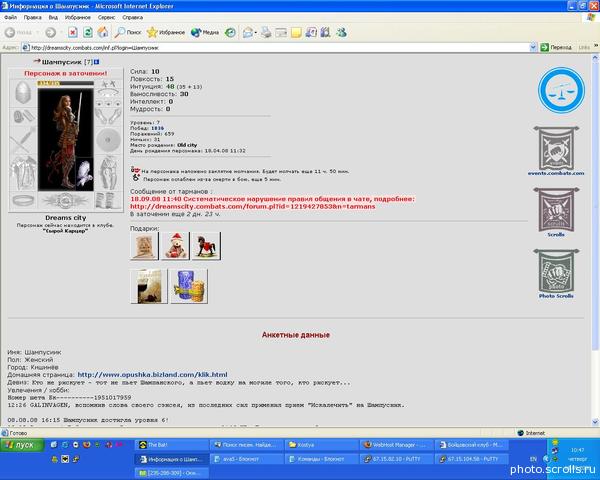
Task: Open the Поиск search toolbar button
Action: (x=128, y=33)
